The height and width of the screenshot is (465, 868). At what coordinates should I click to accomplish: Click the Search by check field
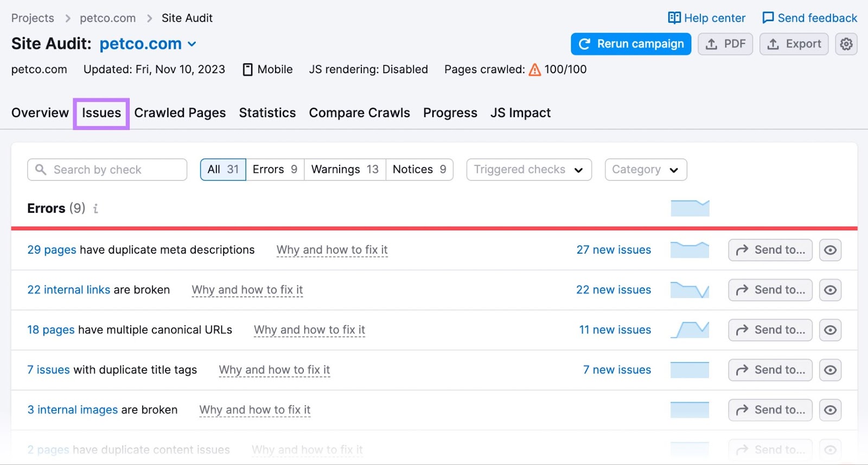click(x=107, y=170)
